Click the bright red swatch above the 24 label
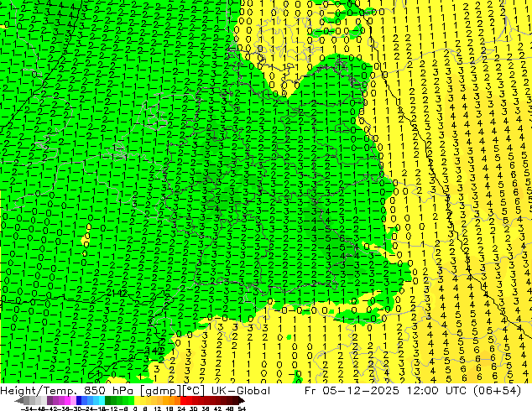 click(183, 401)
